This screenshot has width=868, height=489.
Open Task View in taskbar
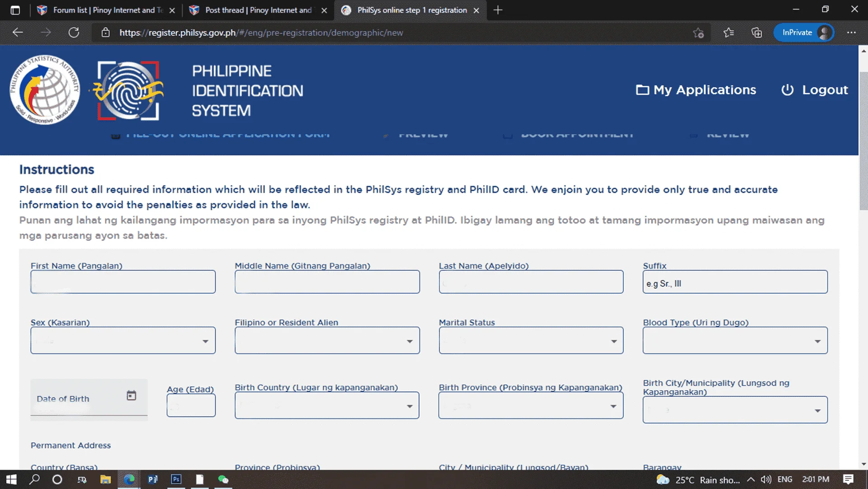(x=82, y=480)
